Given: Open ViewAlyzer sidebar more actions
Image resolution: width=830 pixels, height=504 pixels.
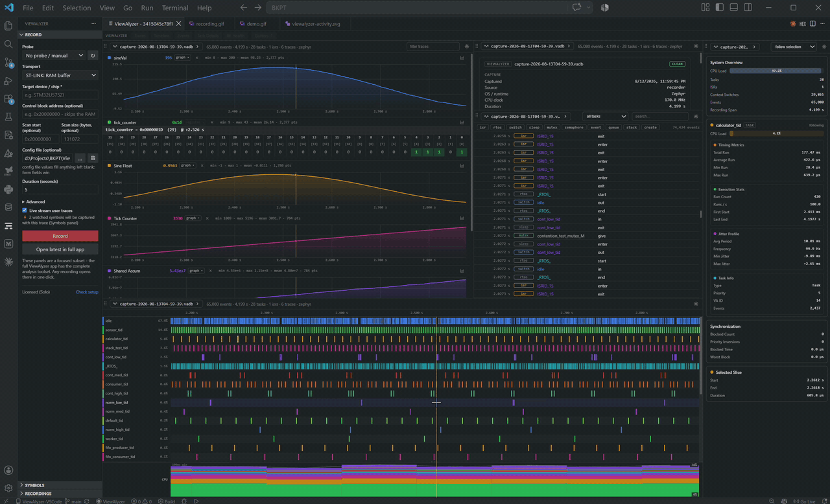Looking at the screenshot, I should (92, 23).
